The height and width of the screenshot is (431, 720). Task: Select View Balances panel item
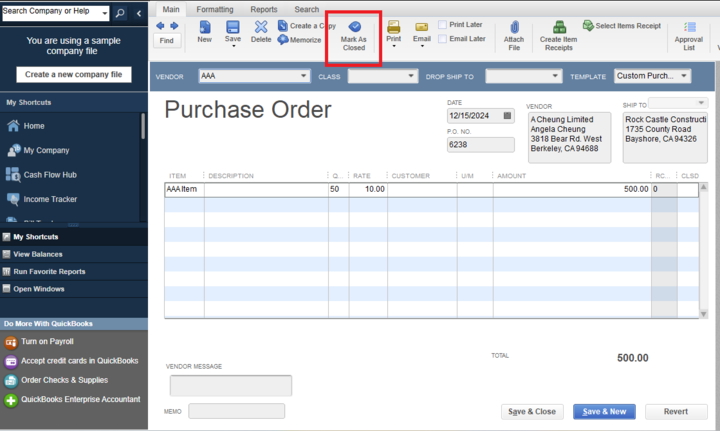[73, 254]
